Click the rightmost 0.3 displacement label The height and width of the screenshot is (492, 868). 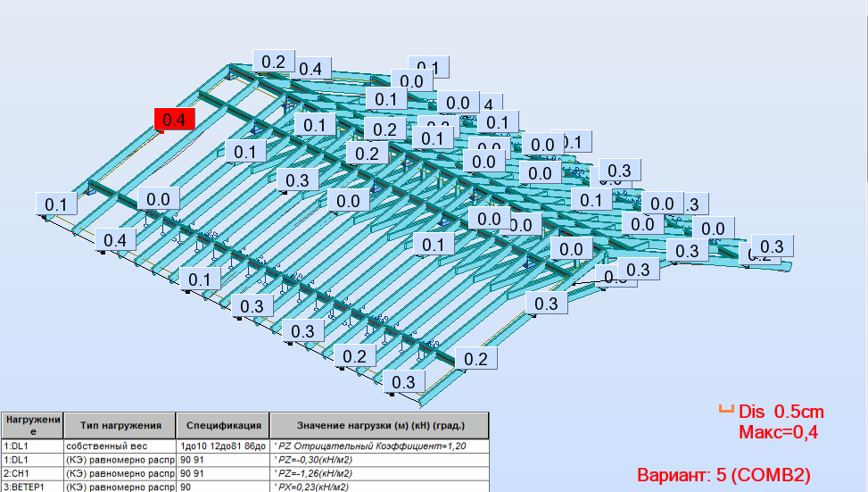tap(772, 246)
